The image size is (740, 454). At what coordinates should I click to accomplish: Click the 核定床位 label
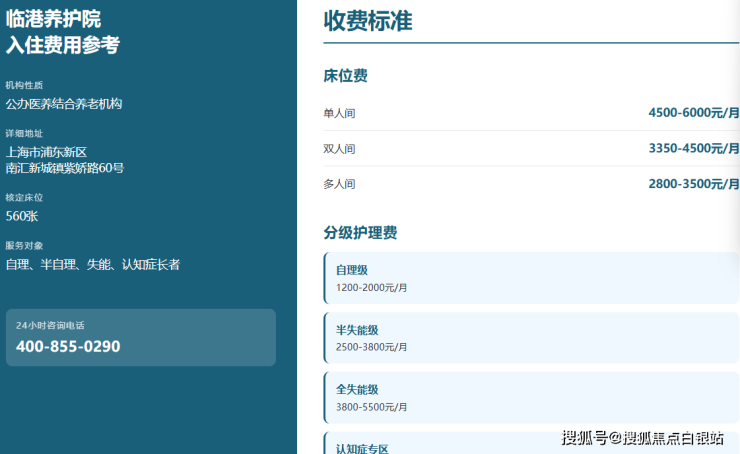tap(24, 197)
